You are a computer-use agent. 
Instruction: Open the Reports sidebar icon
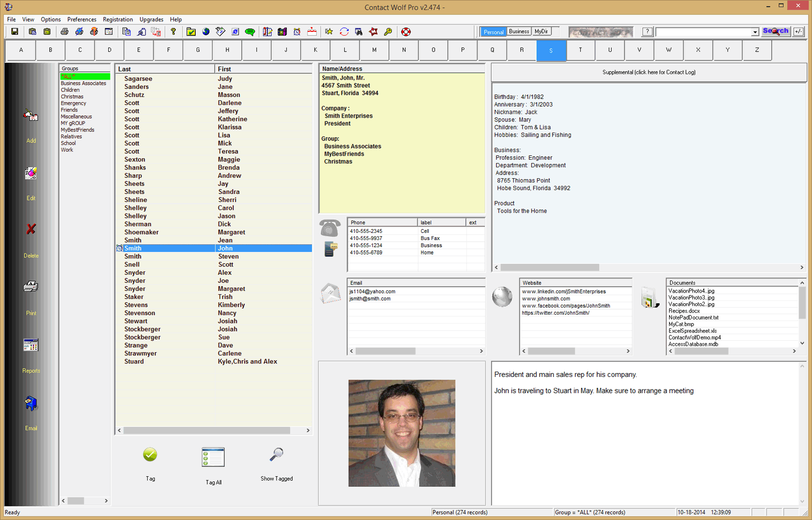31,345
